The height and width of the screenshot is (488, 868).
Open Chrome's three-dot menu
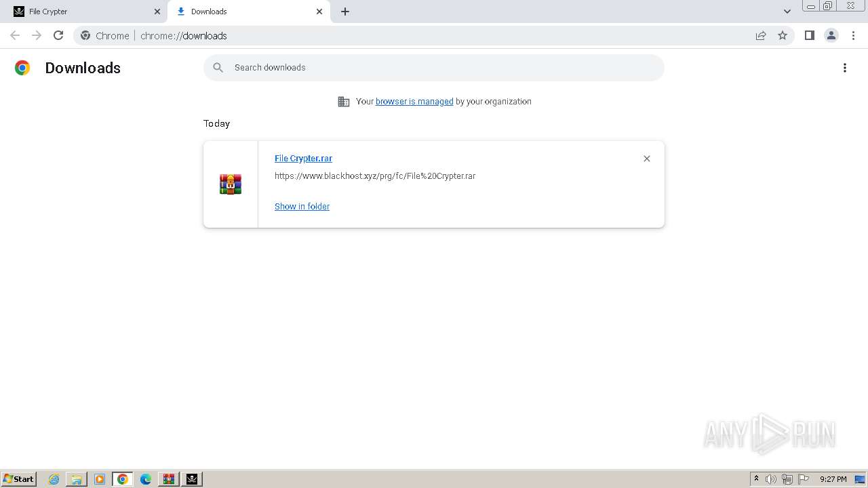pos(854,35)
